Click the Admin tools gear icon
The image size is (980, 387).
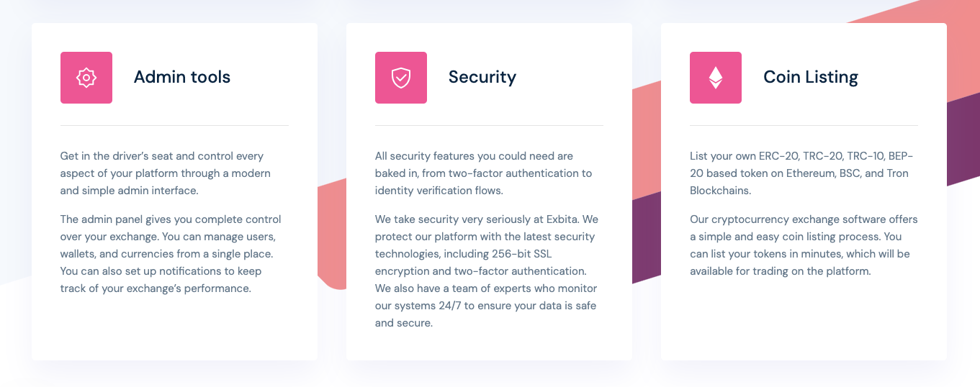click(x=86, y=78)
